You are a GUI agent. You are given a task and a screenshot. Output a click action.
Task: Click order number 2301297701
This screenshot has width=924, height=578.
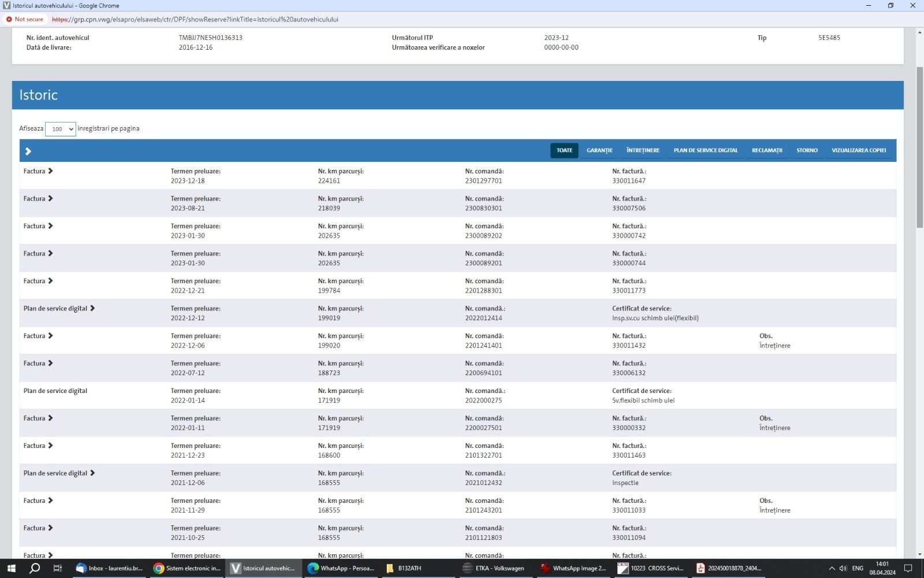[483, 181]
